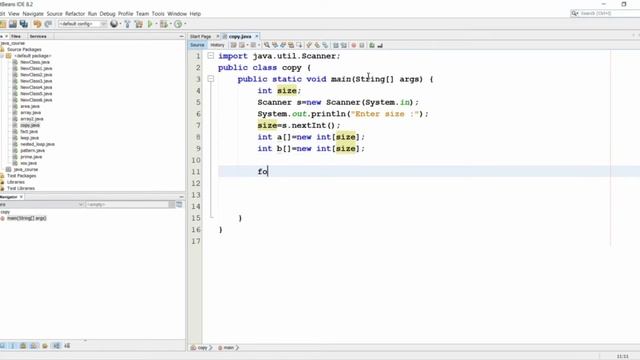This screenshot has width=640, height=360.
Task: Collapse the main method fold on line 3
Action: [x=211, y=79]
